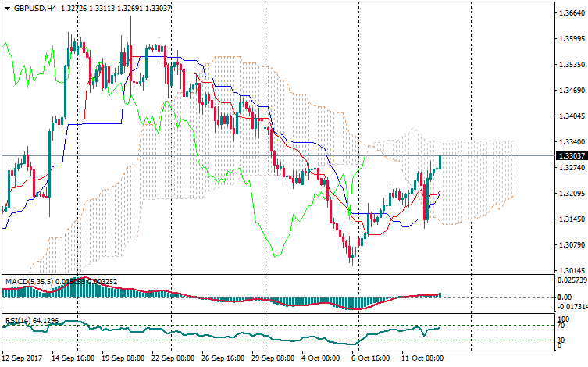Click the 19 Sep 08:00 time label
Viewport: 588px width, 367px height.
coord(125,358)
